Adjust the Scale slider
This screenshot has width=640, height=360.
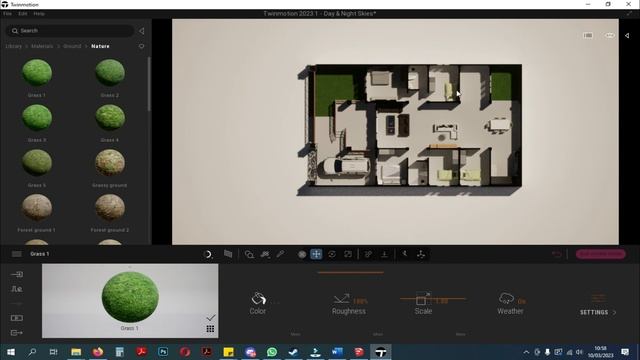[x=433, y=299]
